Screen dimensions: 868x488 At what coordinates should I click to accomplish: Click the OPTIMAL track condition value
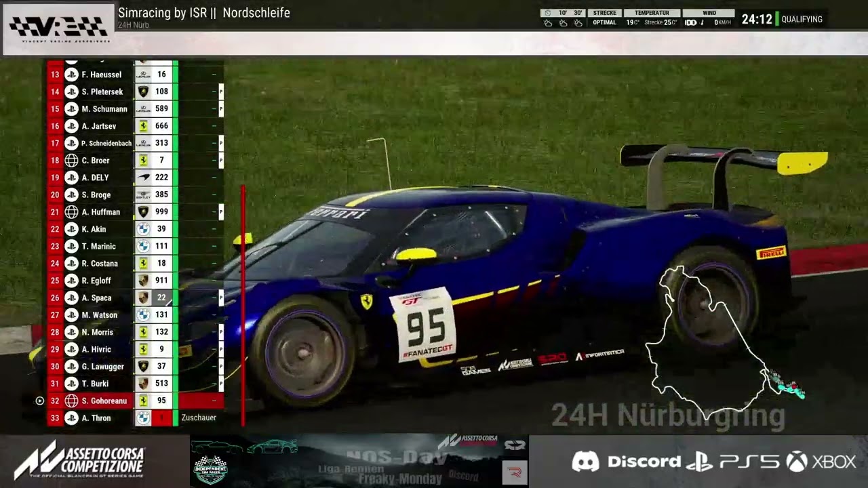tap(604, 22)
